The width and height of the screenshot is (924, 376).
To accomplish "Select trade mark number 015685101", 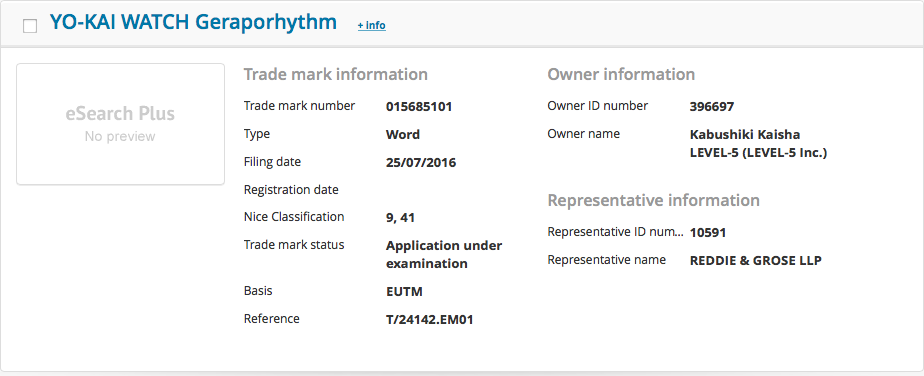I will [x=419, y=107].
